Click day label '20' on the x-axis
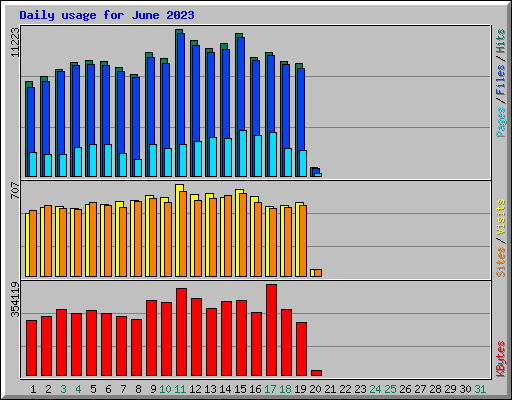Image resolution: width=512 pixels, height=400 pixels. click(x=315, y=389)
